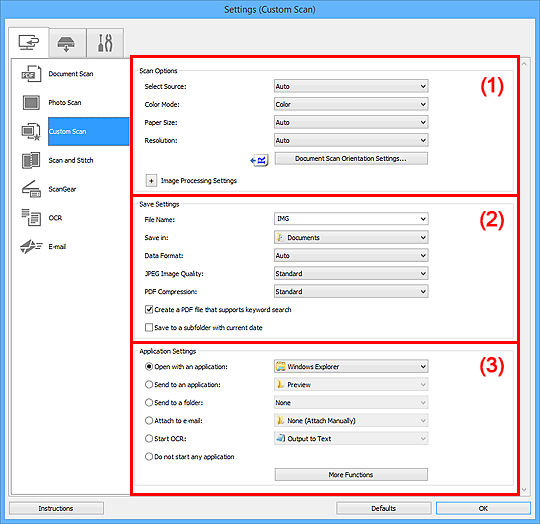The width and height of the screenshot is (540, 524).
Task: Select Photo Scan in the sidebar
Action: 65,103
